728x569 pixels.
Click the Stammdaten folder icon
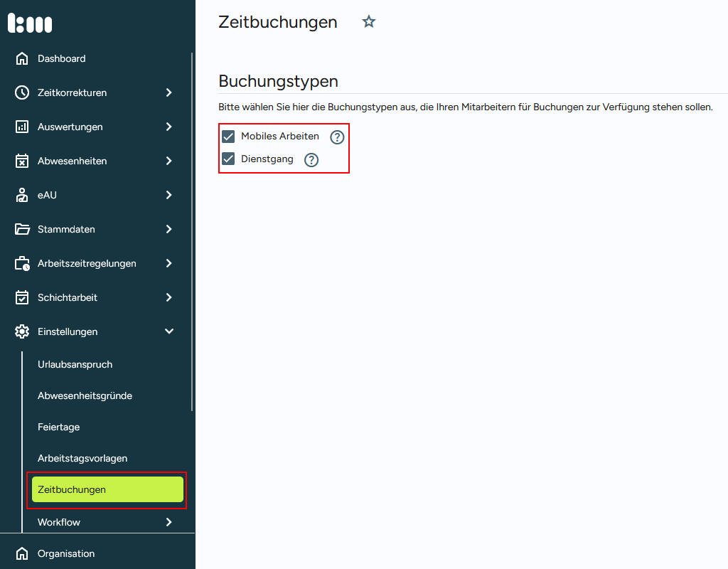[22, 229]
